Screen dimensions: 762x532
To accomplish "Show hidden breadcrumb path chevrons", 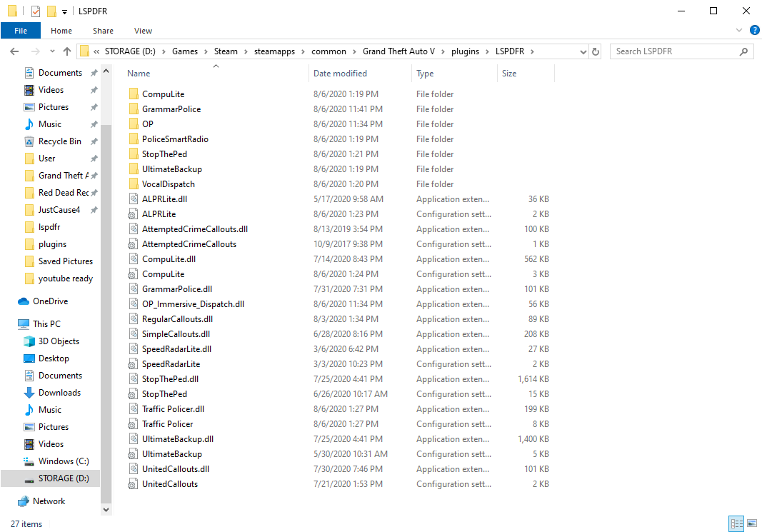I will pyautogui.click(x=96, y=51).
